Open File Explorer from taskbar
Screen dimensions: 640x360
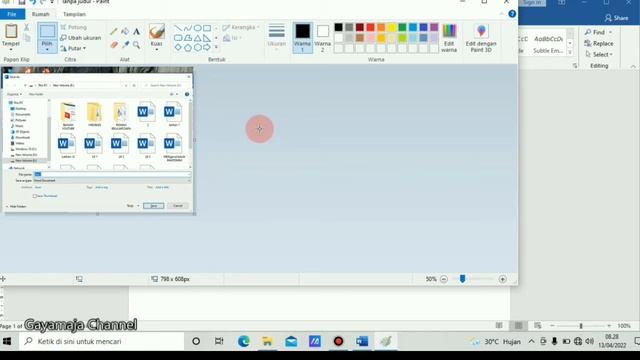pos(267,341)
